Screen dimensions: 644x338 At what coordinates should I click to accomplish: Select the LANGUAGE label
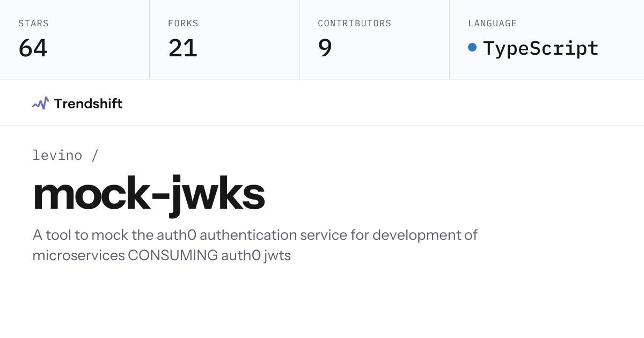[493, 24]
